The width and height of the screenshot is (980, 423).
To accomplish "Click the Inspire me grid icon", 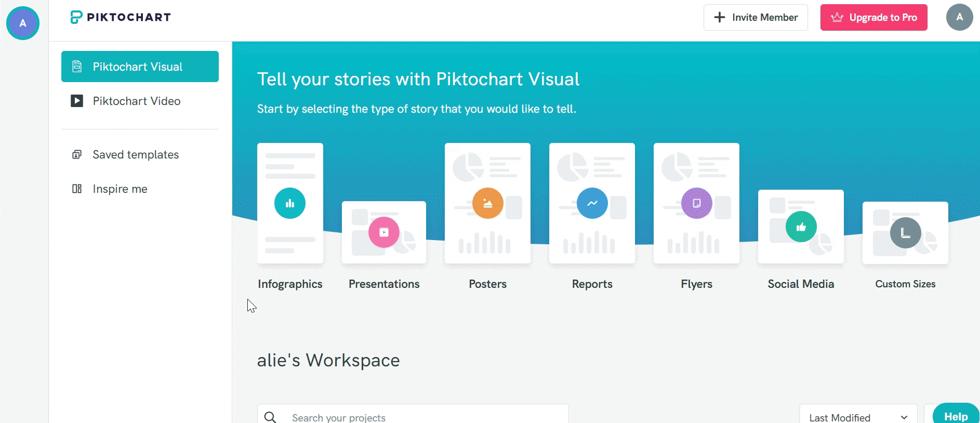I will pyautogui.click(x=77, y=189).
